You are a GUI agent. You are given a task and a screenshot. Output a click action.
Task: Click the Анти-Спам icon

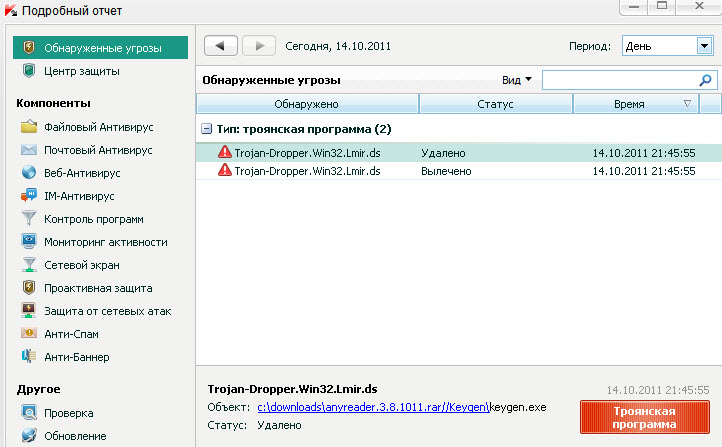(29, 334)
